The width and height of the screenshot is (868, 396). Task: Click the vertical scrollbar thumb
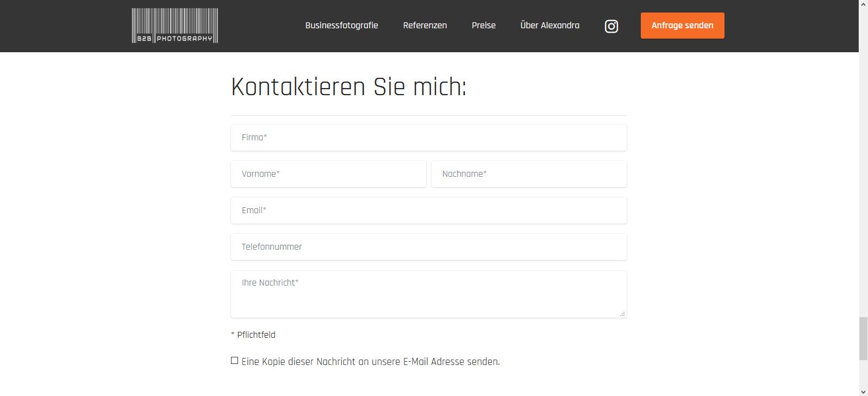click(863, 338)
